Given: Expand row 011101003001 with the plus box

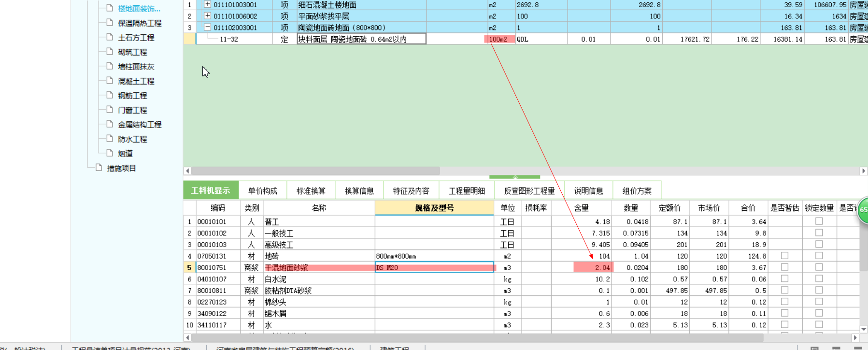Looking at the screenshot, I should tap(207, 4).
